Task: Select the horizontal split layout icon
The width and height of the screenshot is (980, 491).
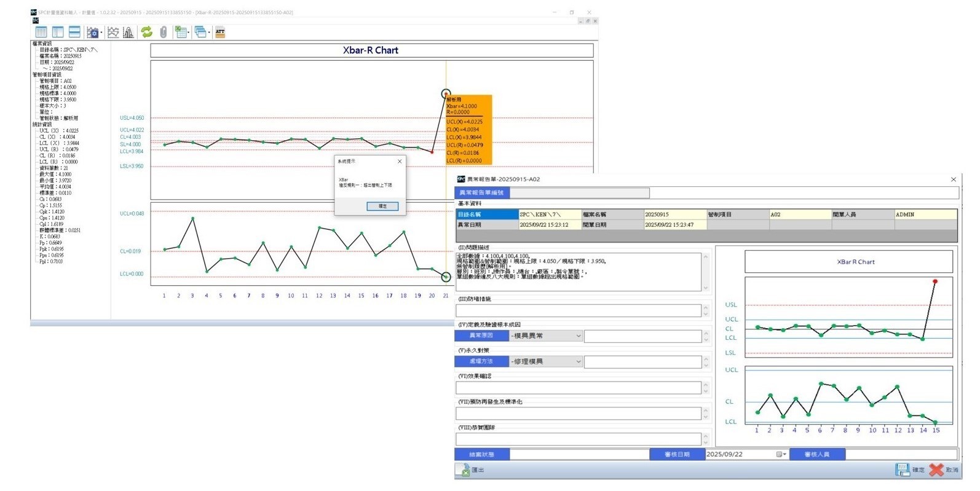Action: [74, 32]
